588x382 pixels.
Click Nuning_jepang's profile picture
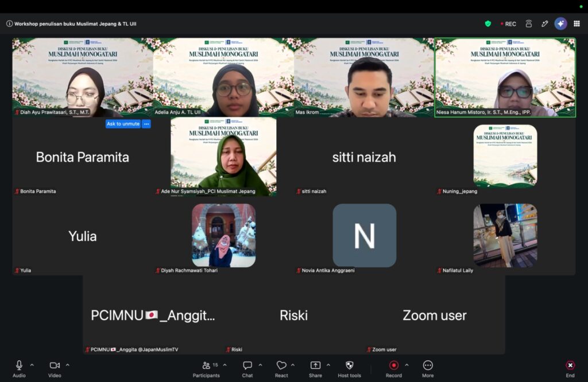[505, 156]
